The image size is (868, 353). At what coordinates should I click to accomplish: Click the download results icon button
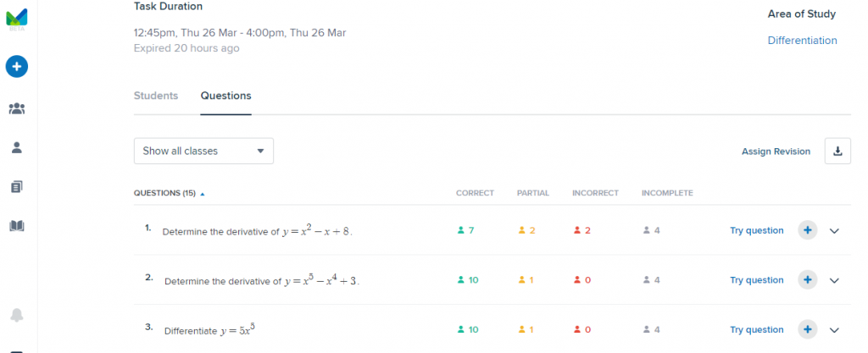(x=837, y=152)
